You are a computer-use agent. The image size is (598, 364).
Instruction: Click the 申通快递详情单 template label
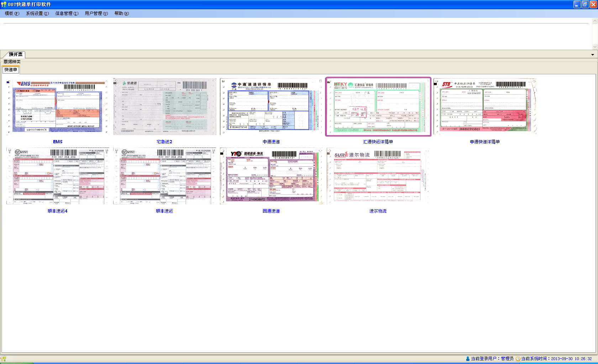[485, 142]
